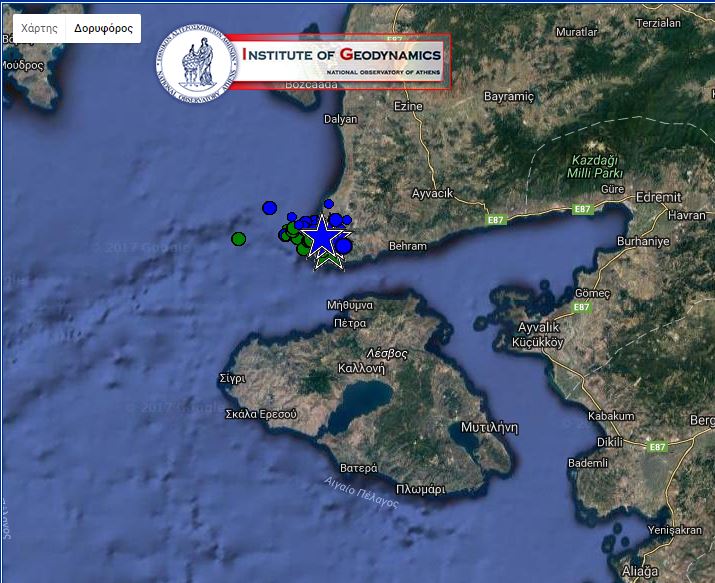Click the National Observatory of Athens round logo

[197, 63]
